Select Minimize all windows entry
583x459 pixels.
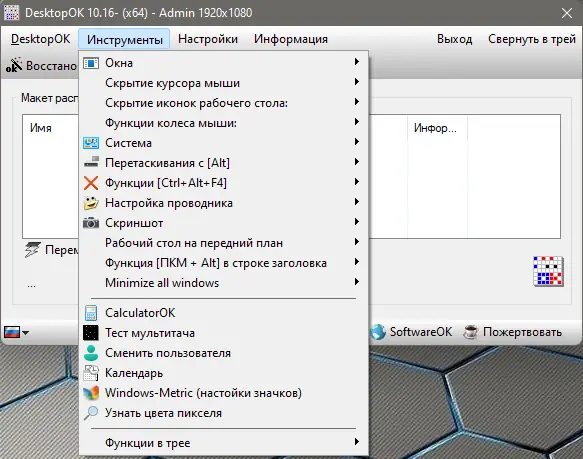point(224,283)
